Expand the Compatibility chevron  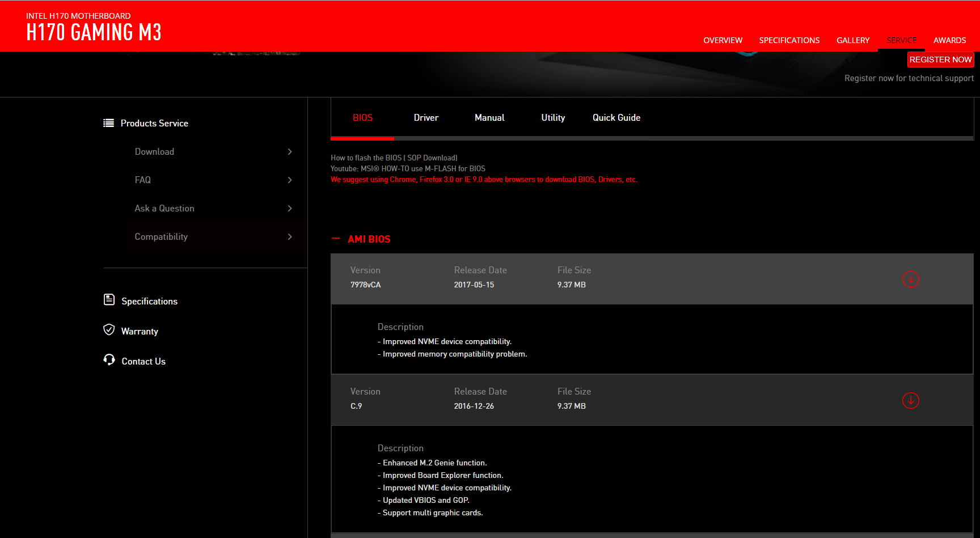290,236
